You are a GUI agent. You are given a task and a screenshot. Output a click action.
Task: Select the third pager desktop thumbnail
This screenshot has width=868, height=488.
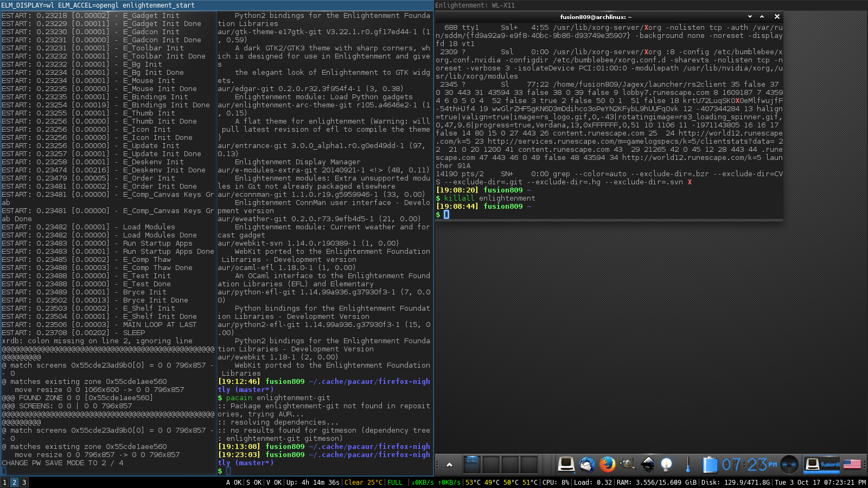(x=510, y=465)
